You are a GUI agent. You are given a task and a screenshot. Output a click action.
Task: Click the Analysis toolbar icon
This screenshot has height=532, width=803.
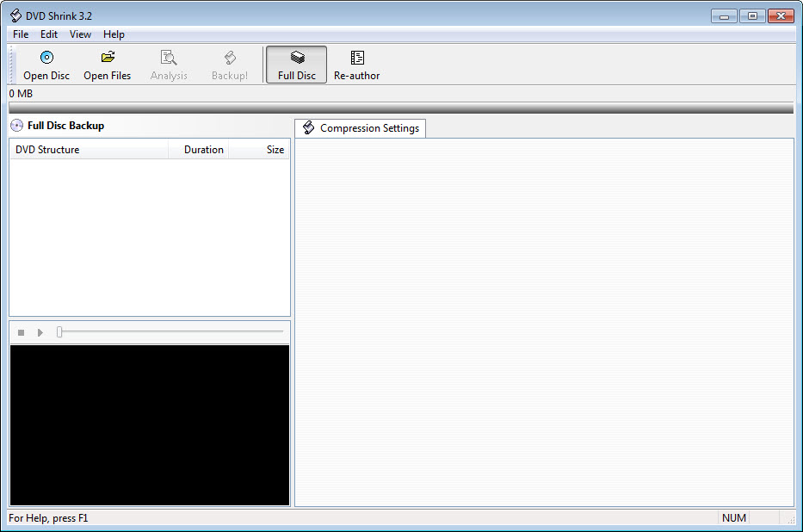[169, 58]
